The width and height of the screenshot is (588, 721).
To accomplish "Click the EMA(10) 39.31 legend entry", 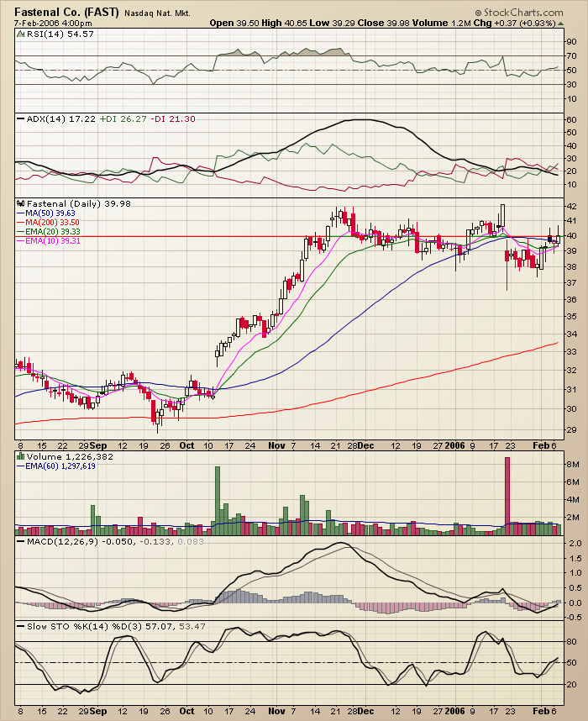I will click(48, 240).
